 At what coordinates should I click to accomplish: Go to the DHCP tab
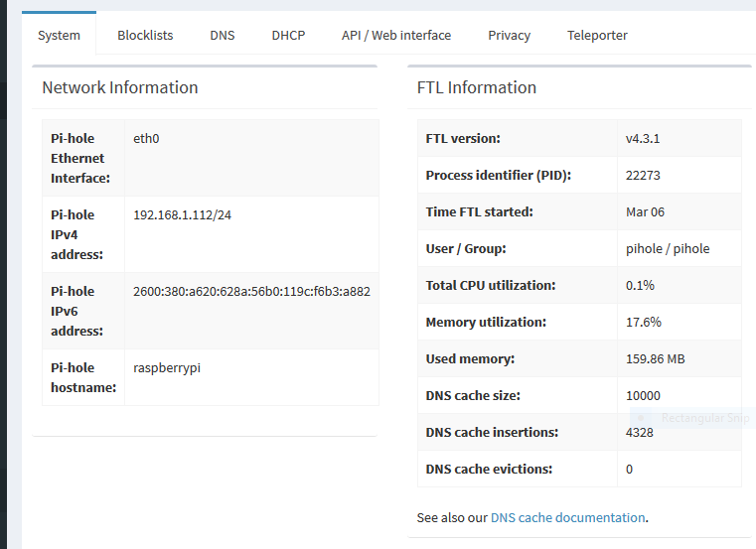288,35
